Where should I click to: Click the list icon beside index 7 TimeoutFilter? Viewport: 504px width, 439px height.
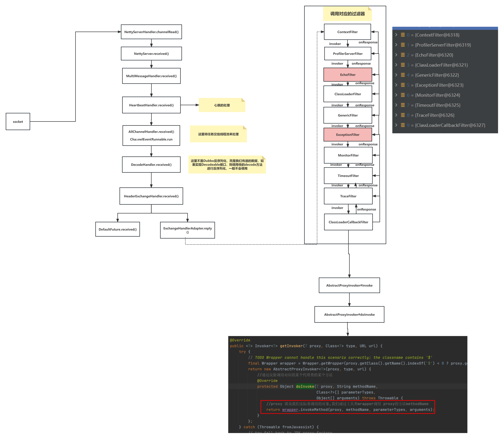pyautogui.click(x=403, y=105)
